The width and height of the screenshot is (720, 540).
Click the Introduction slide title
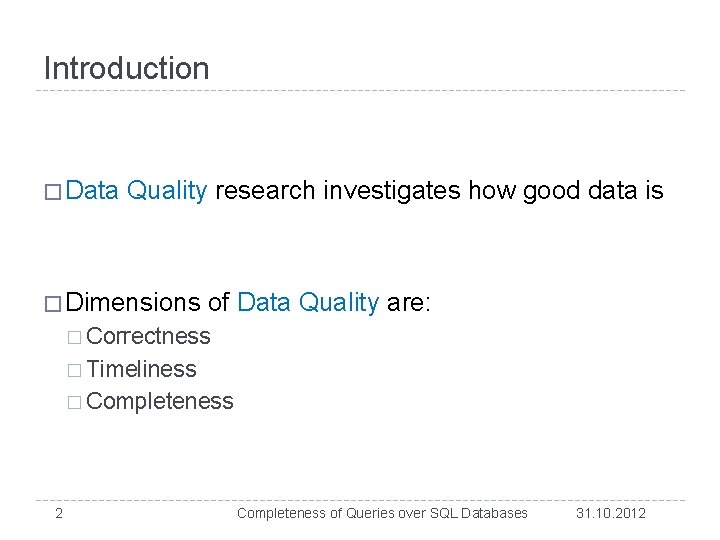126,68
